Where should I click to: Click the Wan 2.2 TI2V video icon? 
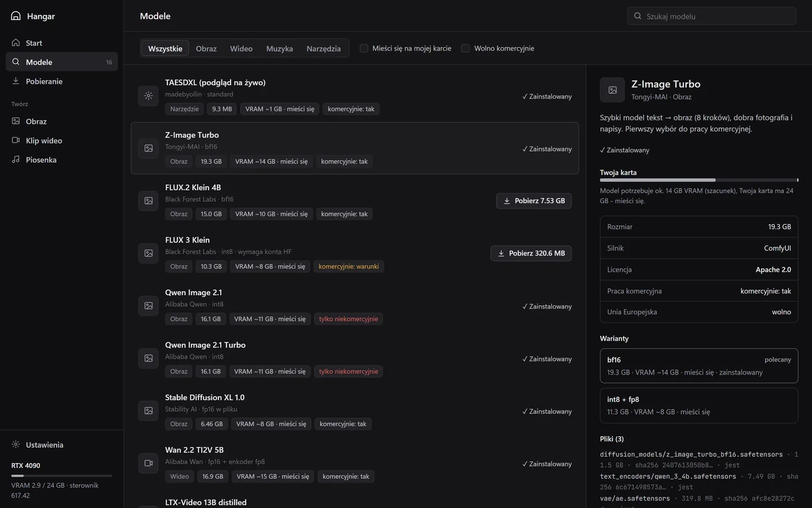click(x=149, y=463)
